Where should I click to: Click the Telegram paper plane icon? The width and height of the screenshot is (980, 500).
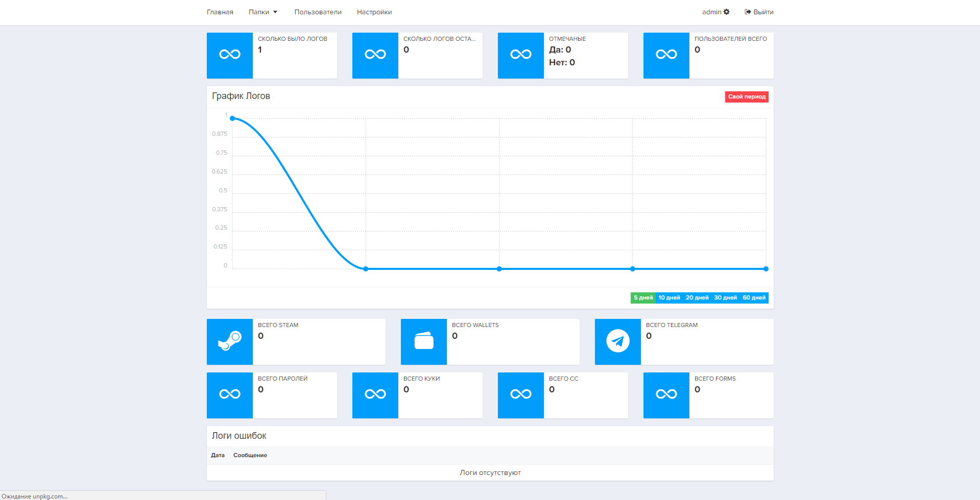click(618, 341)
